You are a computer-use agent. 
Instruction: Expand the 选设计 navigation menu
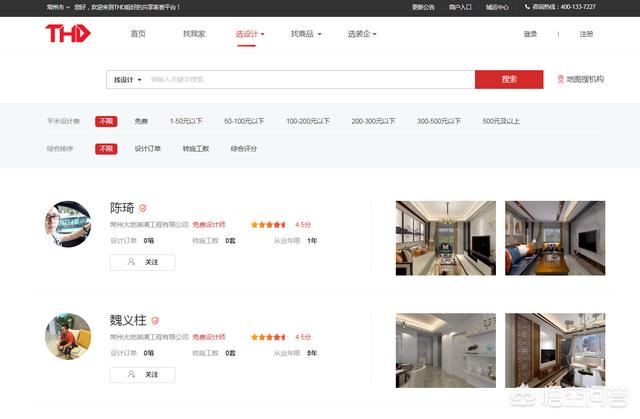250,34
